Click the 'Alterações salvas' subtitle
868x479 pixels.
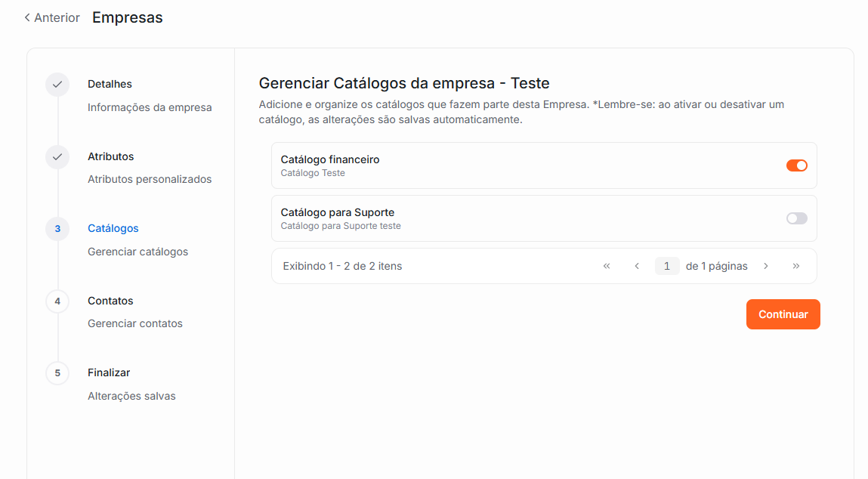131,396
